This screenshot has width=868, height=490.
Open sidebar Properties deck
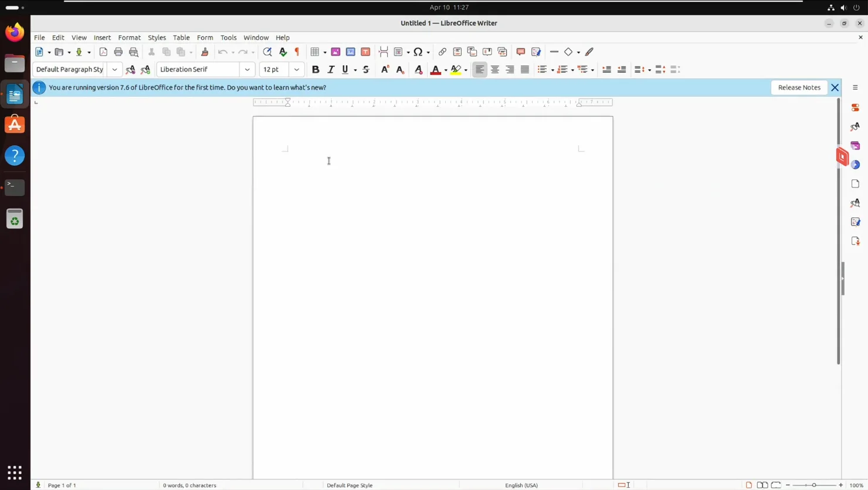point(855,108)
